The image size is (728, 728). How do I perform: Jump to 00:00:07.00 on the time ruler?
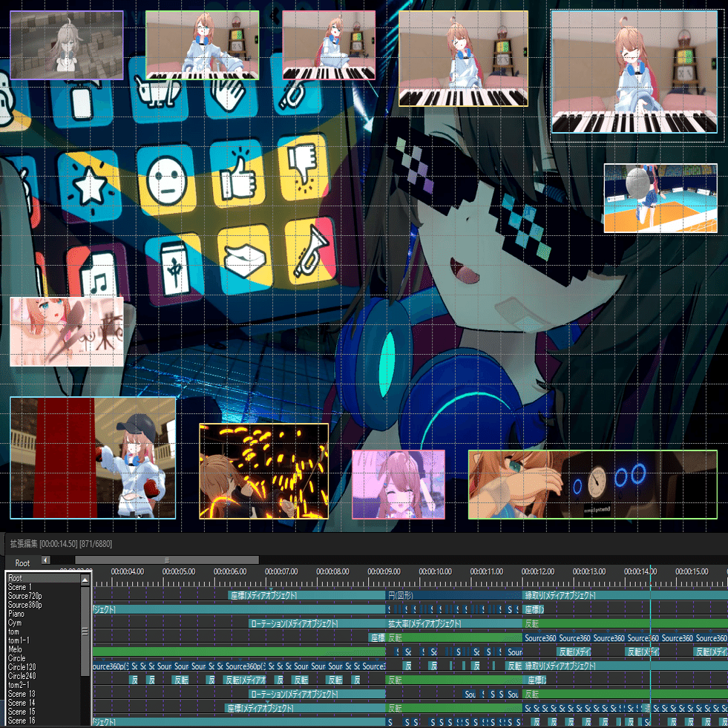pos(281,571)
